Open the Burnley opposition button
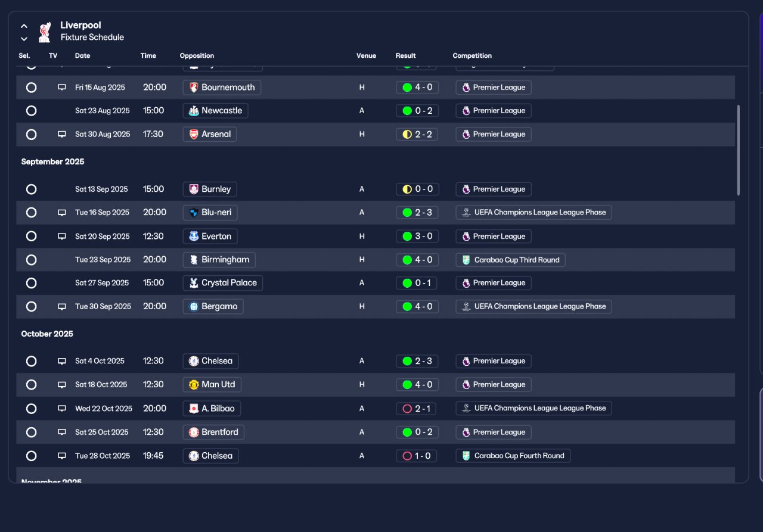Viewport: 763px width, 532px height. 210,189
